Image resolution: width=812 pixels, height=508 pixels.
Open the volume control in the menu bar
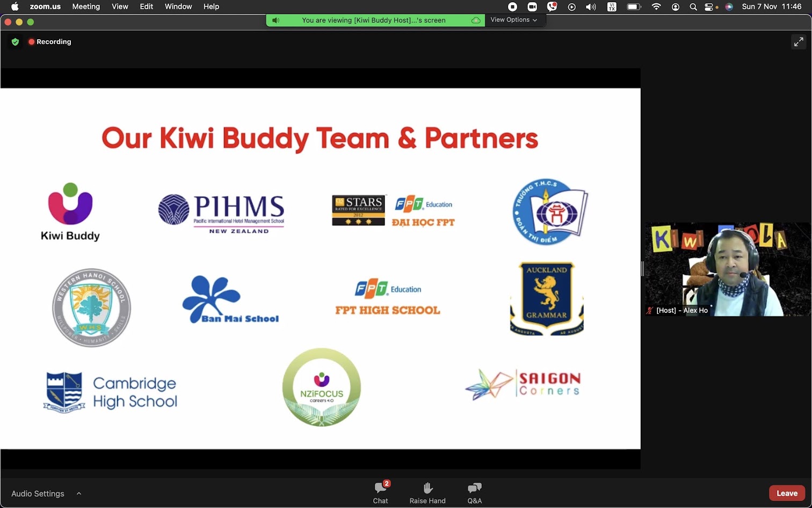tap(591, 6)
